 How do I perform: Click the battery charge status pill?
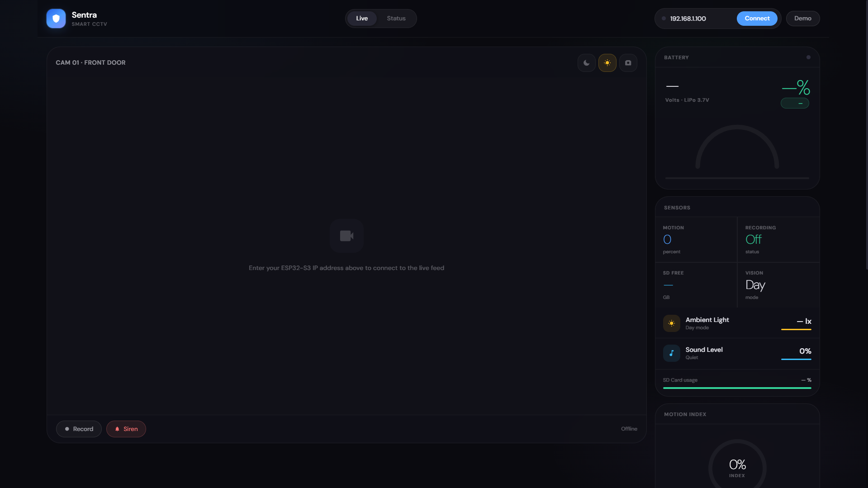pos(795,104)
